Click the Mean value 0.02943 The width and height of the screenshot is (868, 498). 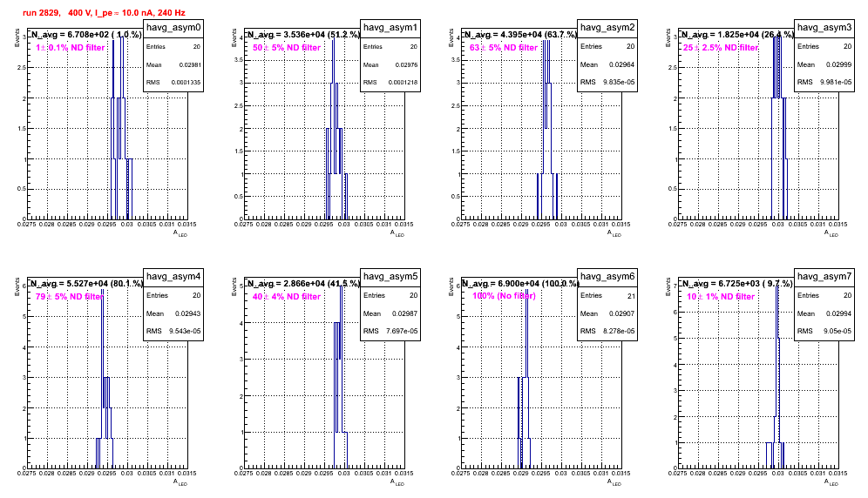point(188,313)
